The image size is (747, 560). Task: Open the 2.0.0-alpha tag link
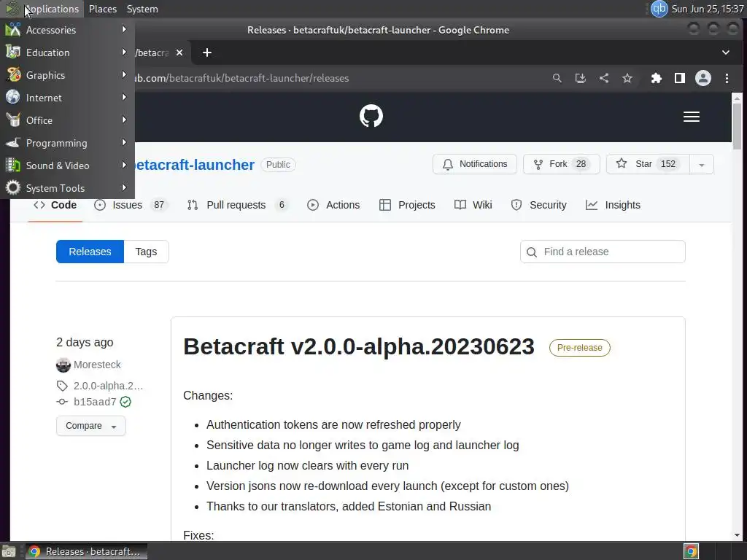[x=108, y=386]
